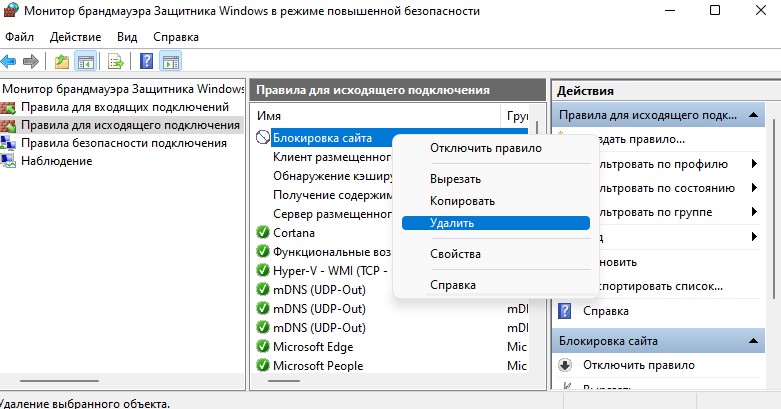781x409 pixels.
Task: Go forward with the gray right arrow
Action: click(x=31, y=62)
